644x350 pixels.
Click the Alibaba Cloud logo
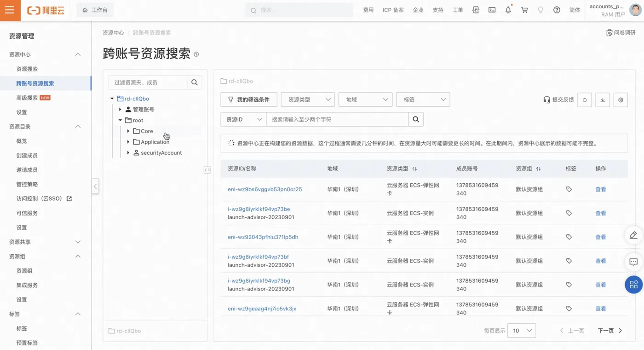(46, 10)
